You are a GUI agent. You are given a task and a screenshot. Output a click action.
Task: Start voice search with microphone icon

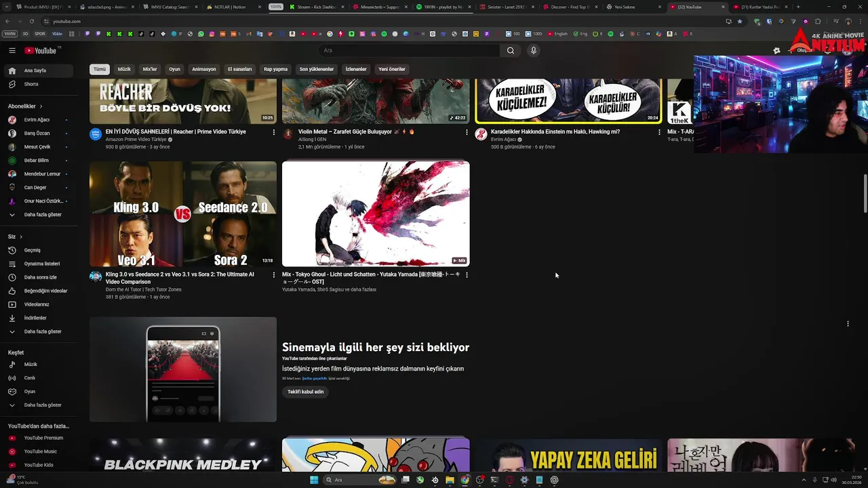(x=534, y=50)
